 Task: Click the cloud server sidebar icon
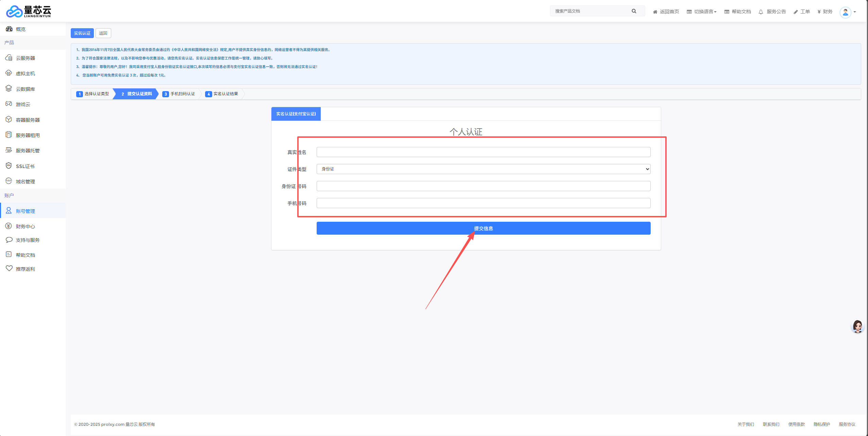click(9, 58)
